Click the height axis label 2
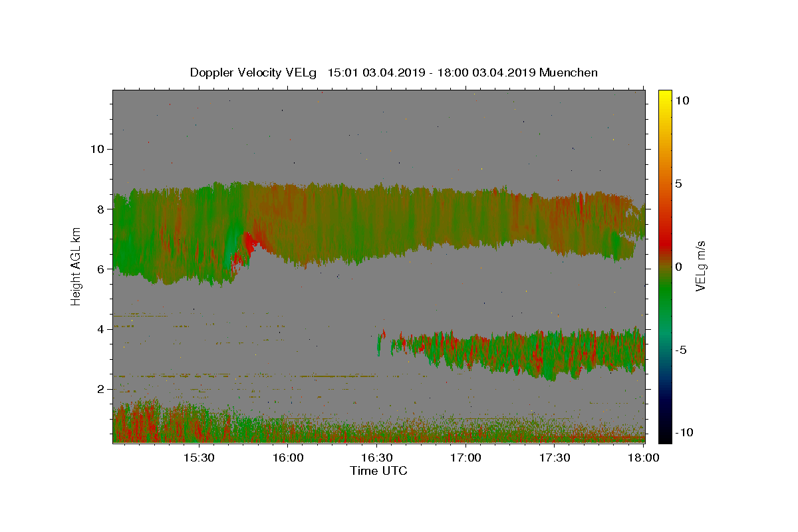The width and height of the screenshot is (798, 532). pos(101,388)
